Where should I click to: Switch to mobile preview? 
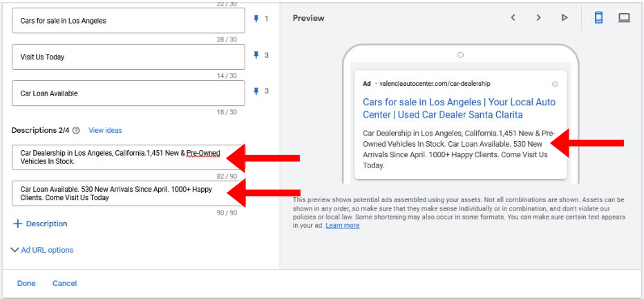[x=598, y=18]
